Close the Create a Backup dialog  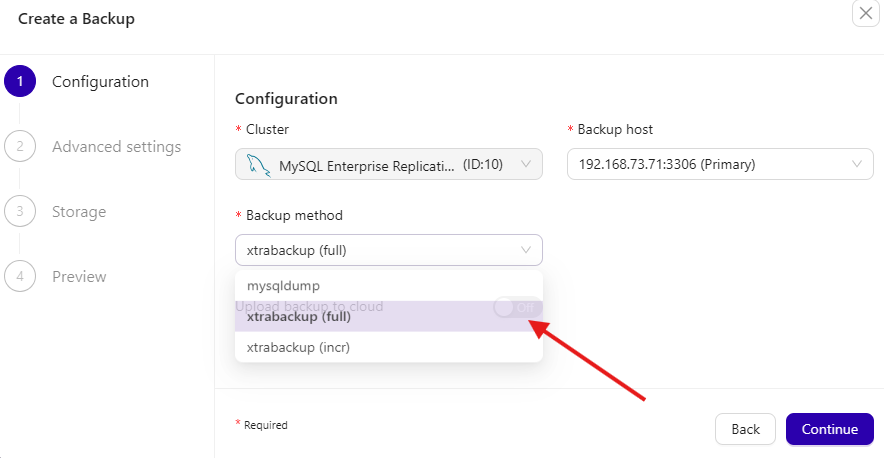pos(865,14)
